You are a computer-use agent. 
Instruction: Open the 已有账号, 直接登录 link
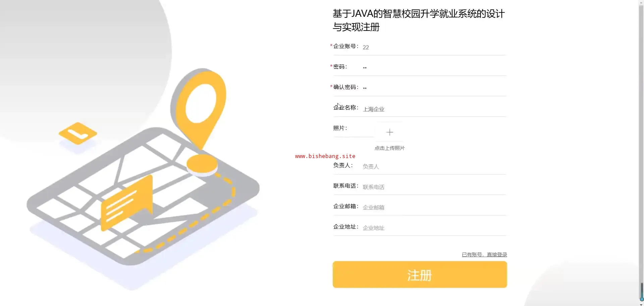484,255
